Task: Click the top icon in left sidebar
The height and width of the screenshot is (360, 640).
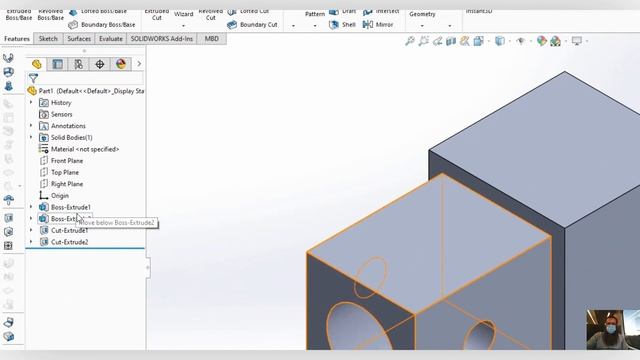Action: pos(9,58)
